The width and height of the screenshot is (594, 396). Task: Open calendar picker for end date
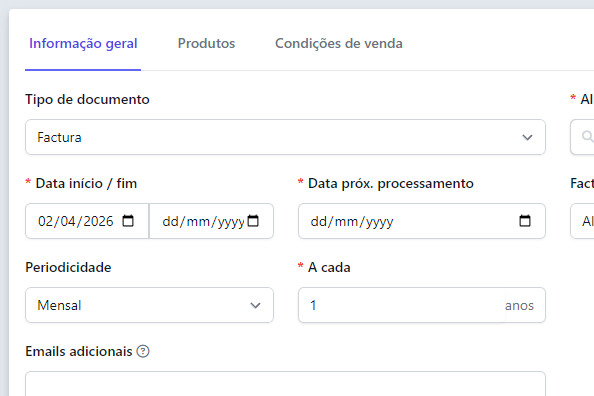point(253,221)
